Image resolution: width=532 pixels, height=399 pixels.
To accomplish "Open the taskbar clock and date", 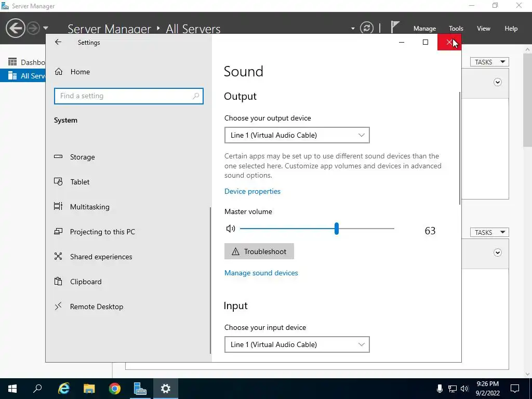I will coord(487,389).
